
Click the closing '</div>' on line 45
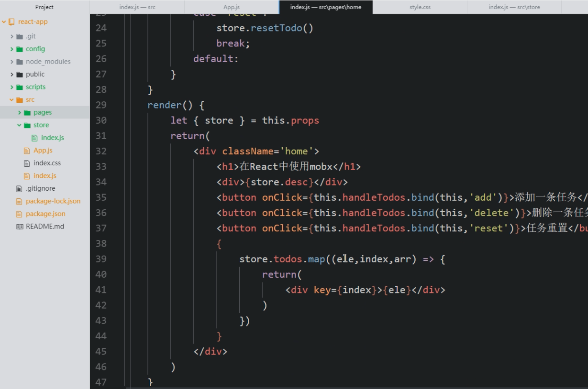pos(211,351)
